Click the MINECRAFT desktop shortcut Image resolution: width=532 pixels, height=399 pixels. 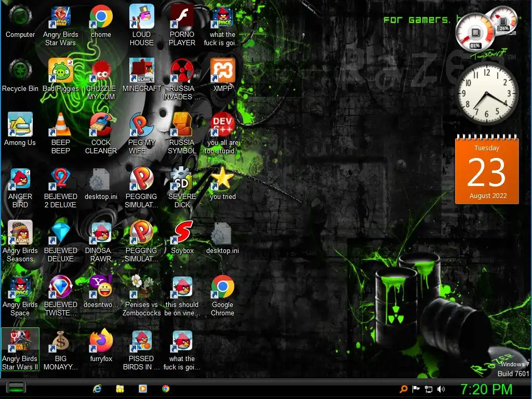[x=141, y=76]
